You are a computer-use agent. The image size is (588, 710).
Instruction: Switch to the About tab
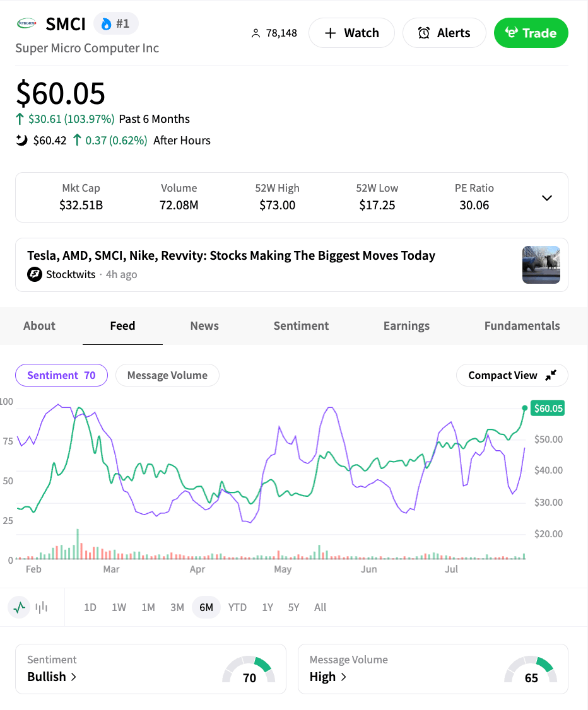pos(39,325)
